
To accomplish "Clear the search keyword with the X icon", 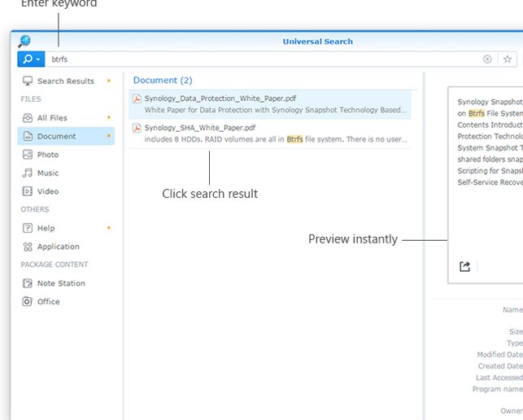I will point(487,59).
